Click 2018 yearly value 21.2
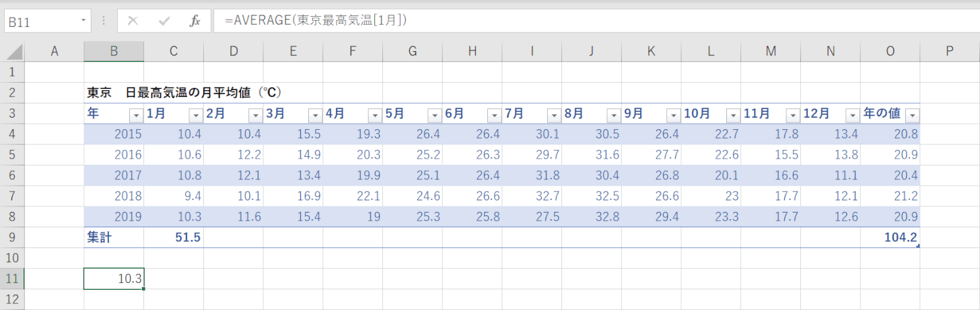Viewport: 980px width, 310px height. coord(890,196)
